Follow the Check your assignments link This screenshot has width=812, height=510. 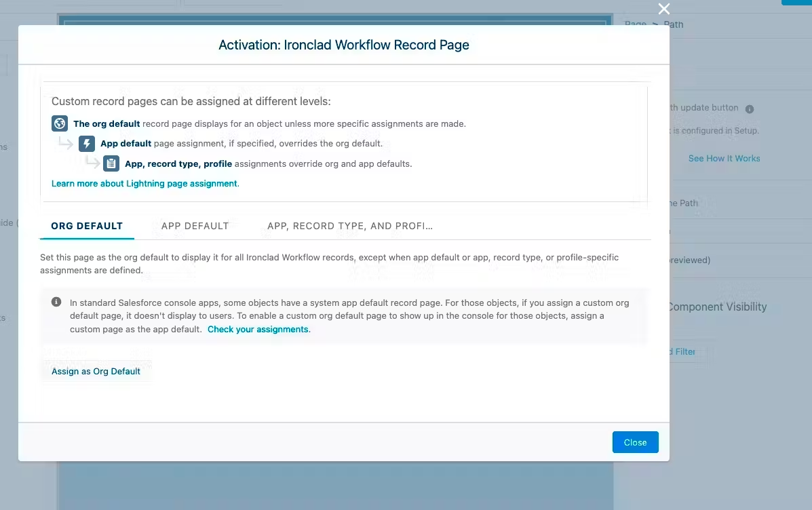click(258, 328)
